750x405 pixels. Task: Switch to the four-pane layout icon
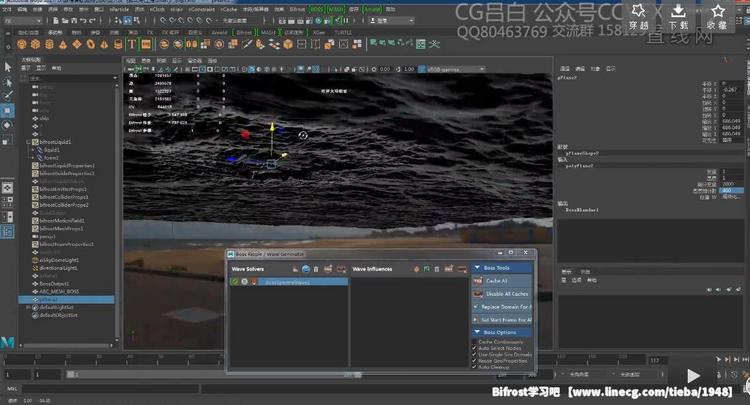(x=8, y=202)
